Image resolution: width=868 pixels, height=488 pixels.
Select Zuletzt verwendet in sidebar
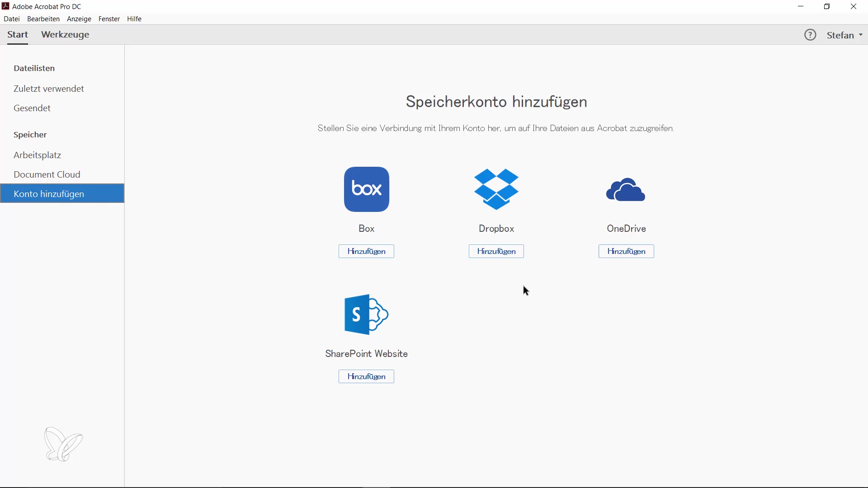point(49,89)
